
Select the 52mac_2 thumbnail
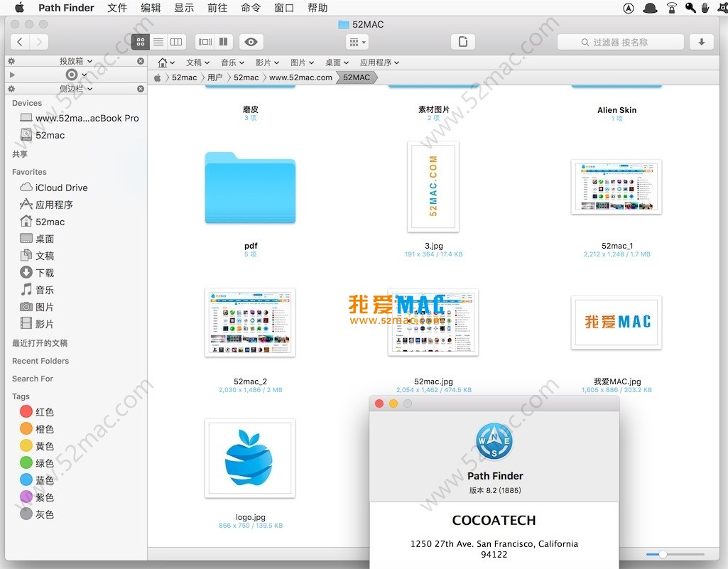point(250,323)
